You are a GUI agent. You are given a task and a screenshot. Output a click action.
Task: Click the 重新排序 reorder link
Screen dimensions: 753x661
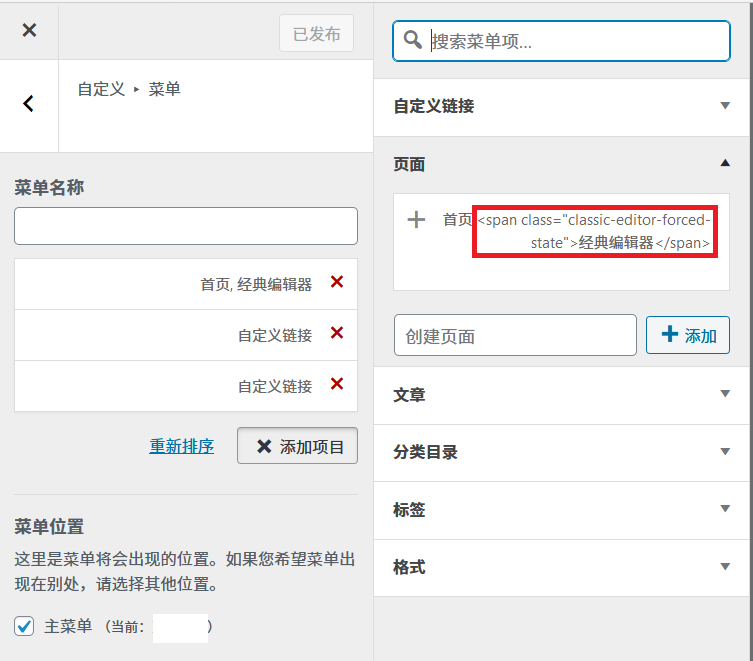pos(182,446)
